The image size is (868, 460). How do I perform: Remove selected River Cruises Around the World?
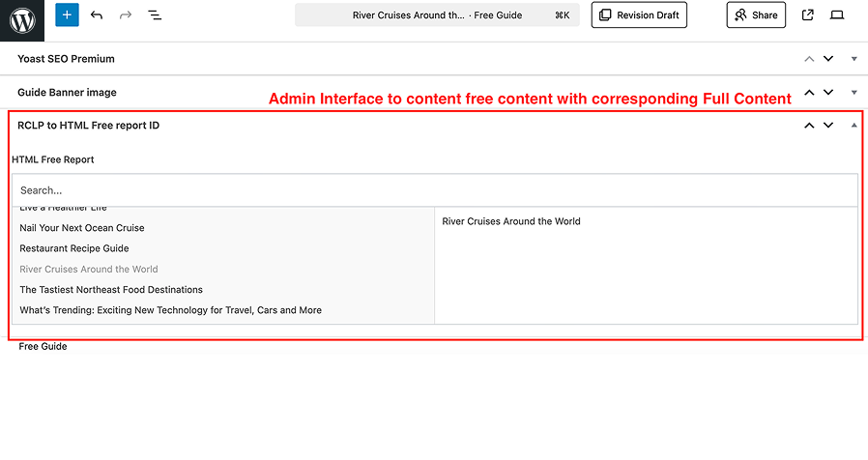(x=511, y=221)
